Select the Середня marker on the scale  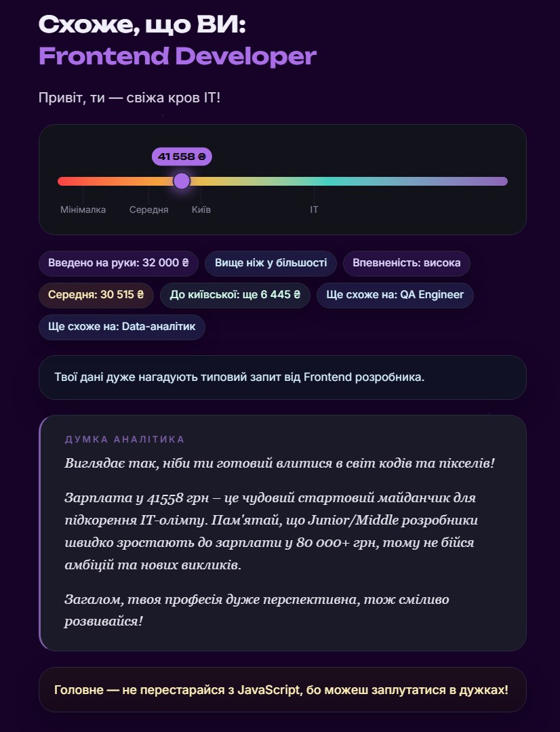point(148,209)
